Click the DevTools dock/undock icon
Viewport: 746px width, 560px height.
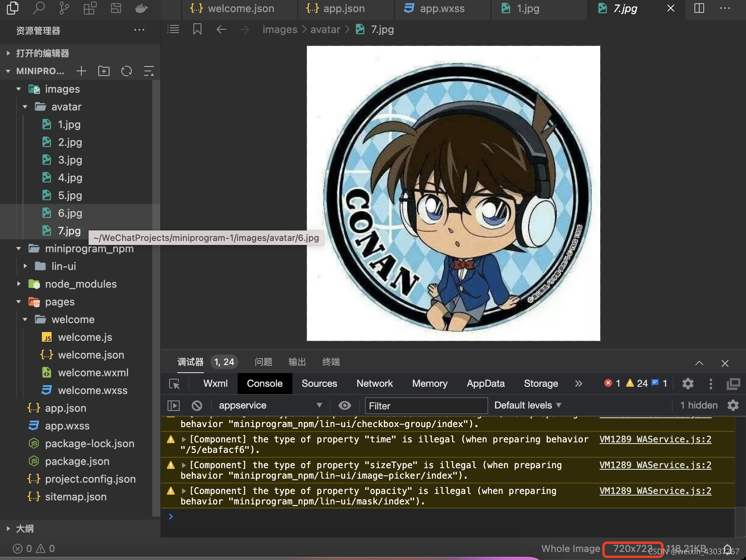(733, 384)
